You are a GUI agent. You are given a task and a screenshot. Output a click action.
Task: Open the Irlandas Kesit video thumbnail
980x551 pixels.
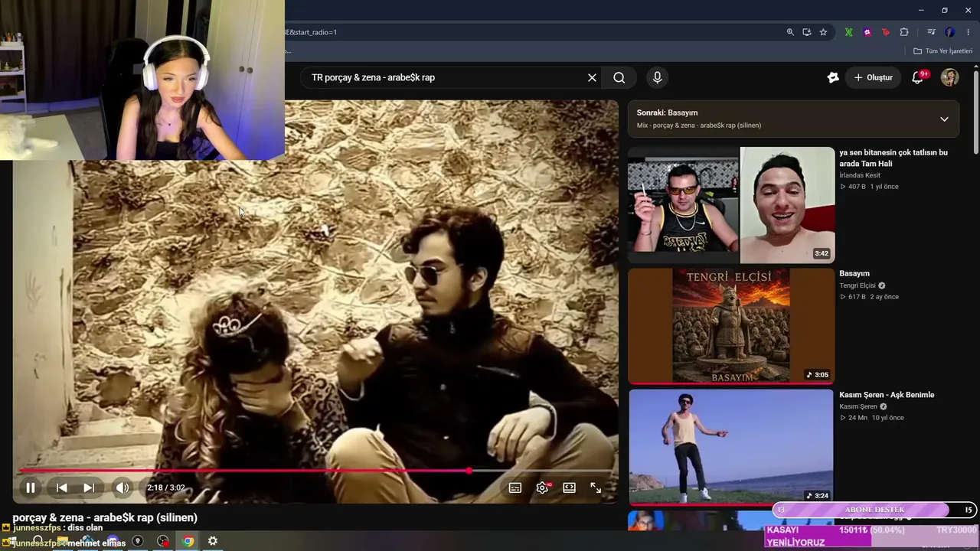tap(731, 205)
